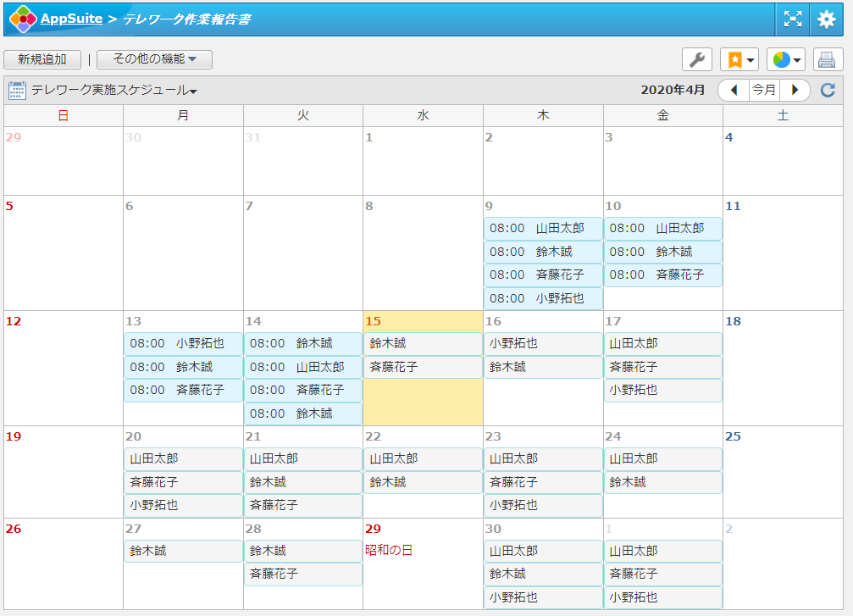Click the printer icon
The image size is (853, 616).
pyautogui.click(x=827, y=59)
